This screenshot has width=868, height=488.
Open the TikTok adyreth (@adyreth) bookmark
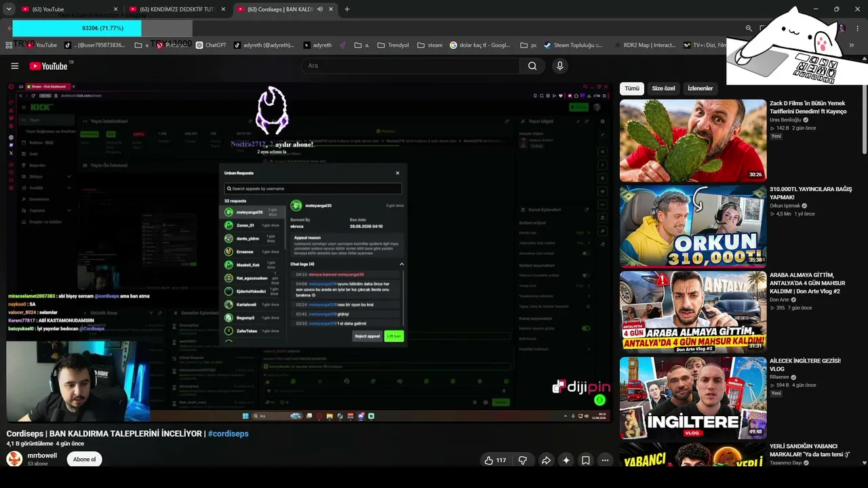coord(264,45)
